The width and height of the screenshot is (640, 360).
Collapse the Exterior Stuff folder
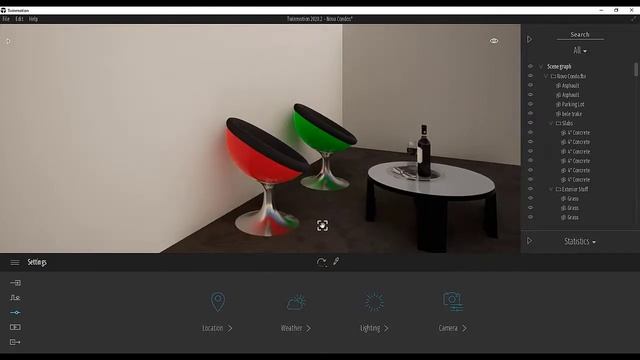tap(551, 189)
